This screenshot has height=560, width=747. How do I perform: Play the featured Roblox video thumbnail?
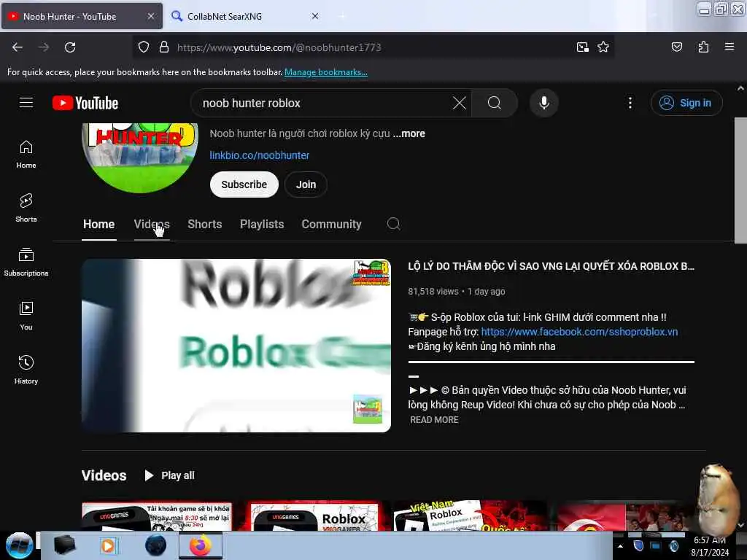pos(236,345)
